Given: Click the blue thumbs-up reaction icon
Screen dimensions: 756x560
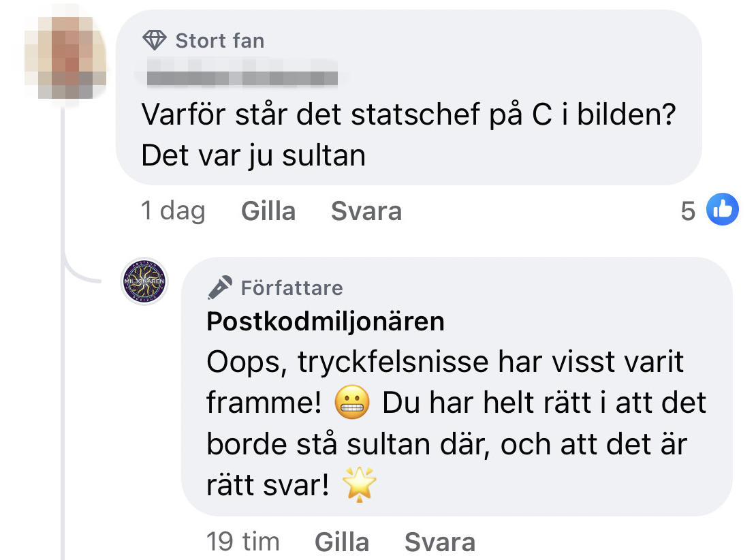Looking at the screenshot, I should click(722, 210).
